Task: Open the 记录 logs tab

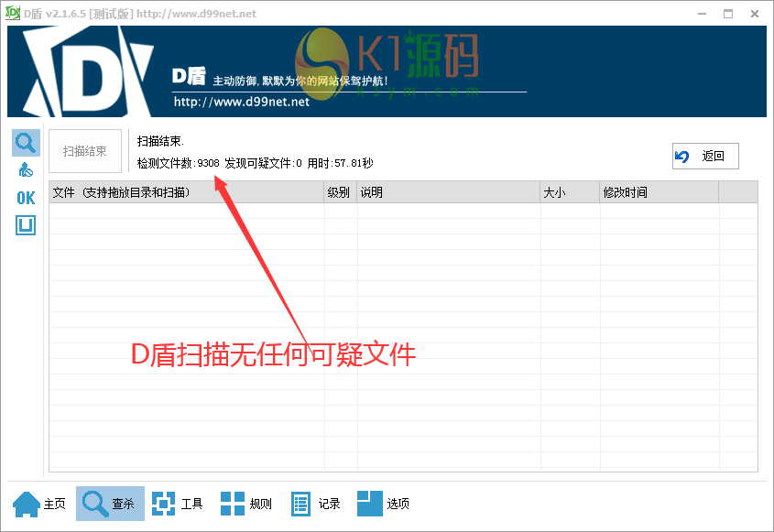Action: pyautogui.click(x=316, y=504)
